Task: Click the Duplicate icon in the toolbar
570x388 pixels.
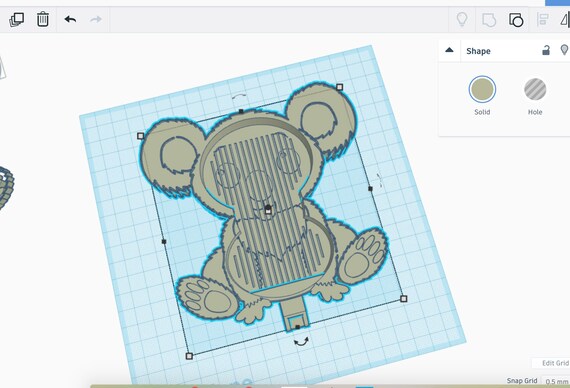Action: 16,19
